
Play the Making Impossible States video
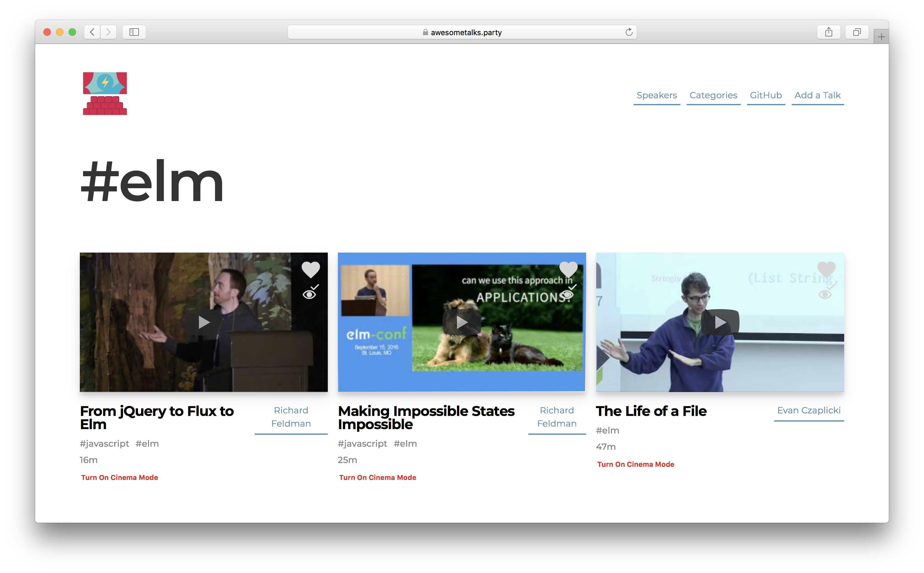(x=461, y=322)
